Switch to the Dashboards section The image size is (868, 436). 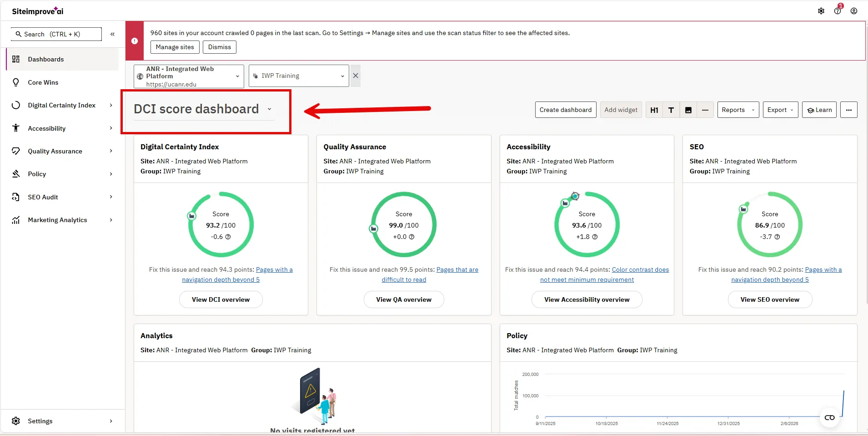46,59
